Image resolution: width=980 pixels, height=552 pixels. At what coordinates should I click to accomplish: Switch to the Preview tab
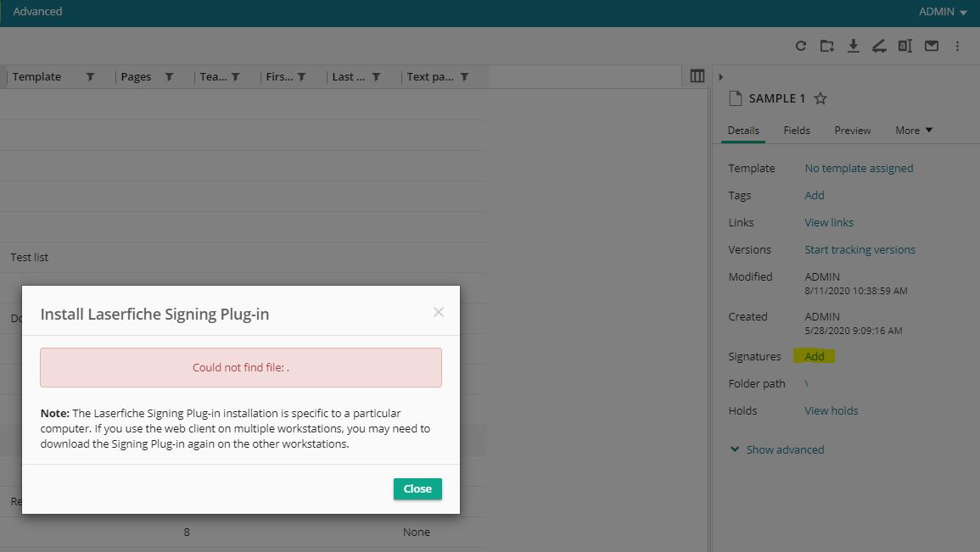coord(852,131)
